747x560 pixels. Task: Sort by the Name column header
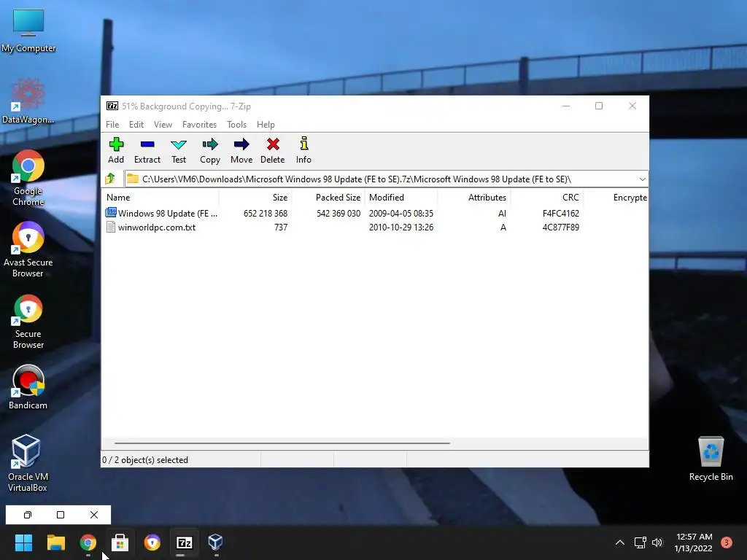(161, 197)
